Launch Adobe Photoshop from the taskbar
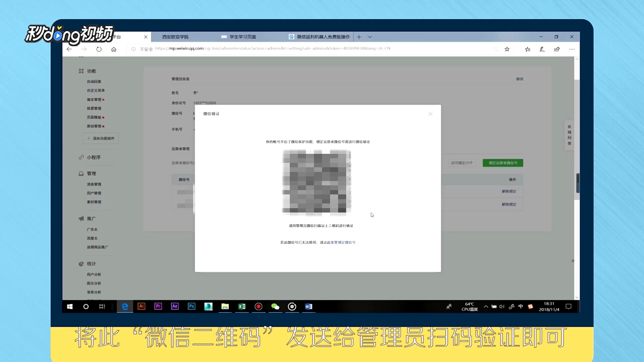Image resolution: width=644 pixels, height=362 pixels. [x=192, y=306]
